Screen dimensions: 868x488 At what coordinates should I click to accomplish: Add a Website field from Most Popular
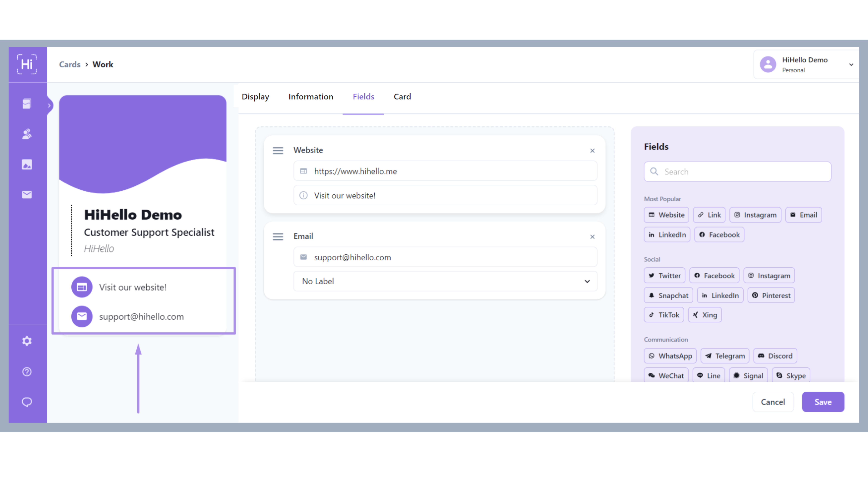pos(666,215)
